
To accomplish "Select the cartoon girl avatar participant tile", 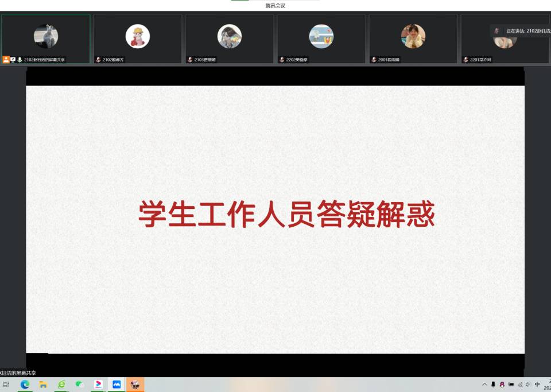I will tap(138, 36).
